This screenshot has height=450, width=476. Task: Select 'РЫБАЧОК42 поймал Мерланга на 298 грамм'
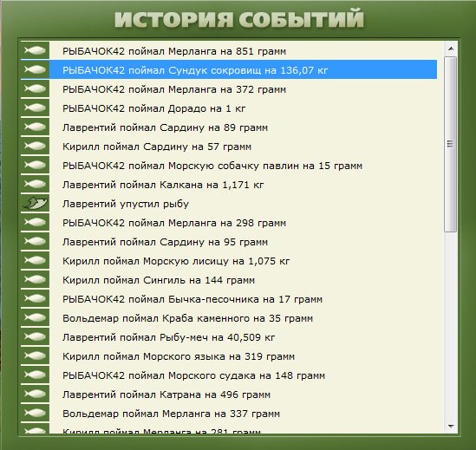(x=174, y=223)
